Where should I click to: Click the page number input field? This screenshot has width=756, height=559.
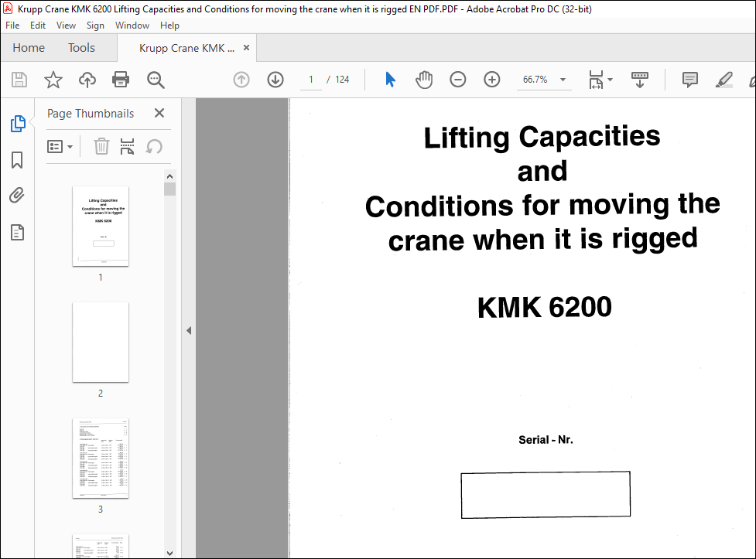tap(311, 80)
